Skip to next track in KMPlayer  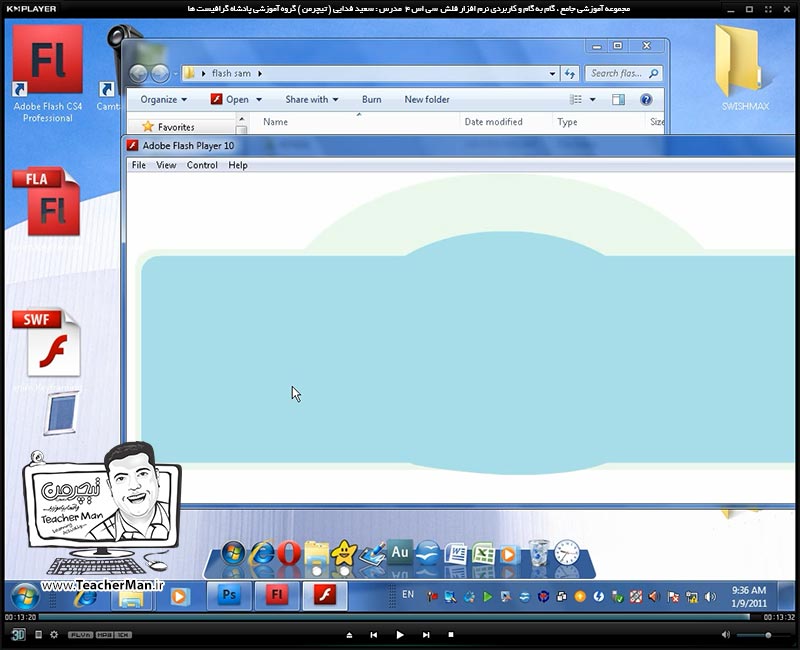(x=426, y=635)
